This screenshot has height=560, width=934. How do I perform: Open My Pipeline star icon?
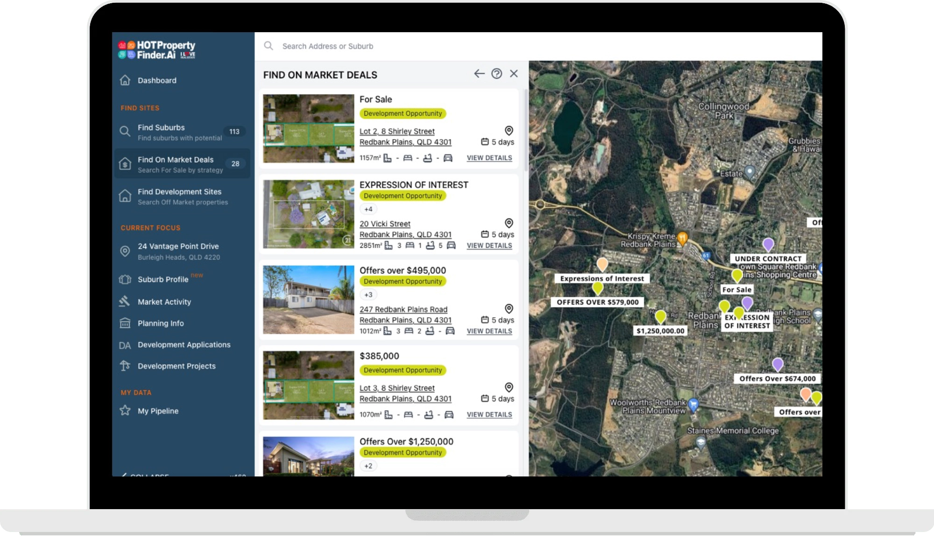pos(124,411)
